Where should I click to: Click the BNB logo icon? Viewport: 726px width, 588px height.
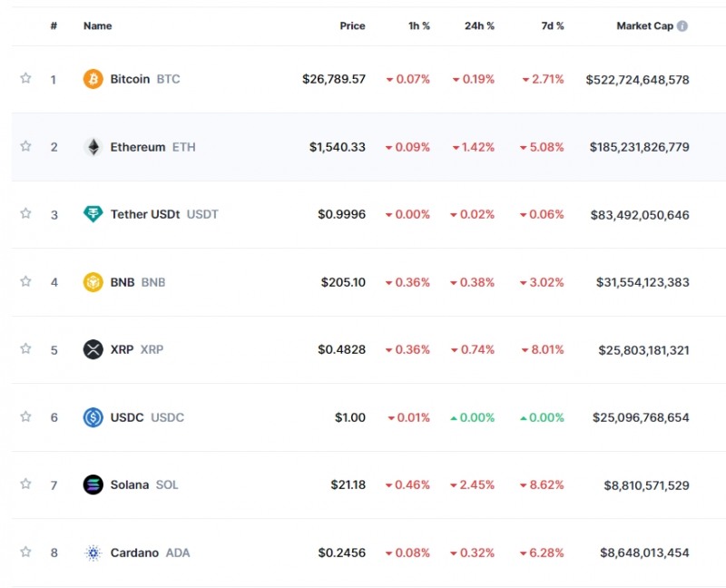click(x=93, y=282)
